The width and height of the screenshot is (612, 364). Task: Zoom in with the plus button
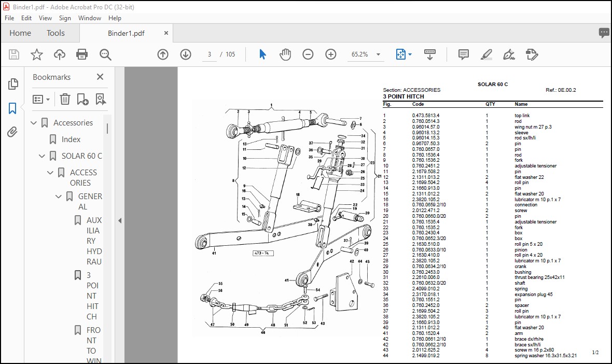(330, 54)
